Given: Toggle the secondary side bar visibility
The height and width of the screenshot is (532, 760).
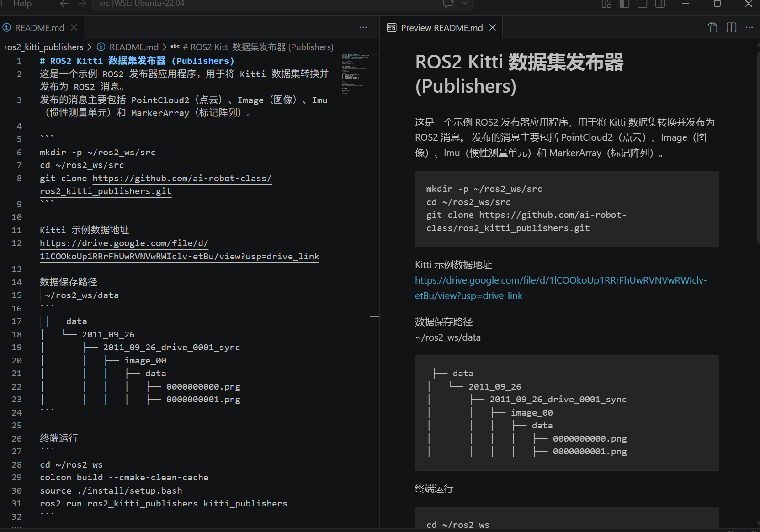Looking at the screenshot, I should coord(659,4).
